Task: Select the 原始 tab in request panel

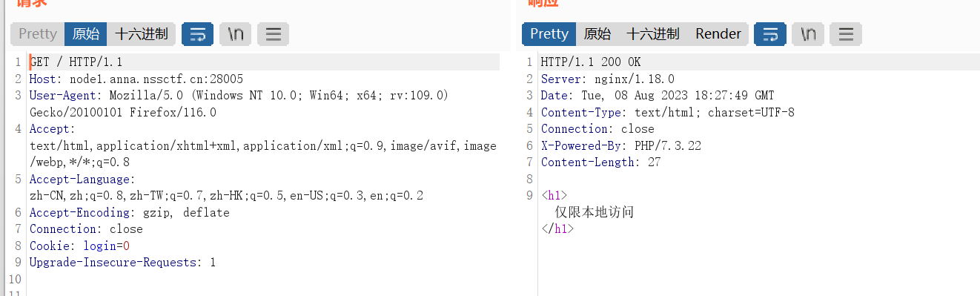Action: tap(85, 33)
